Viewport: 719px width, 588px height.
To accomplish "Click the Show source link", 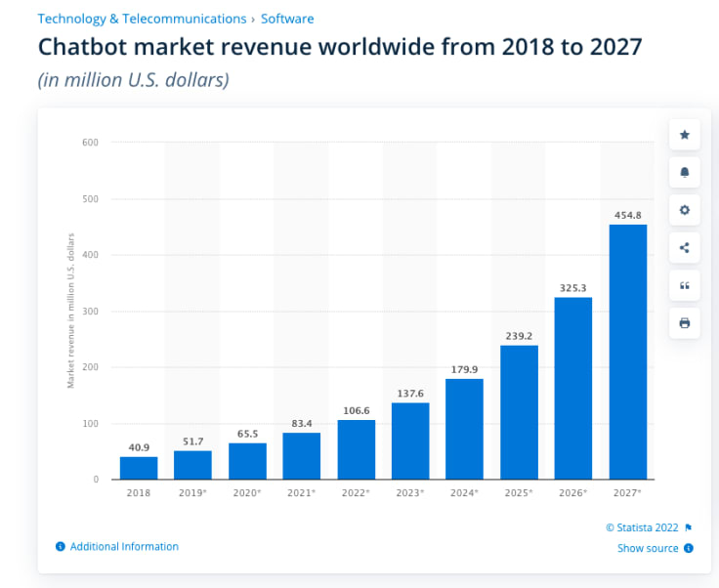I will click(648, 548).
